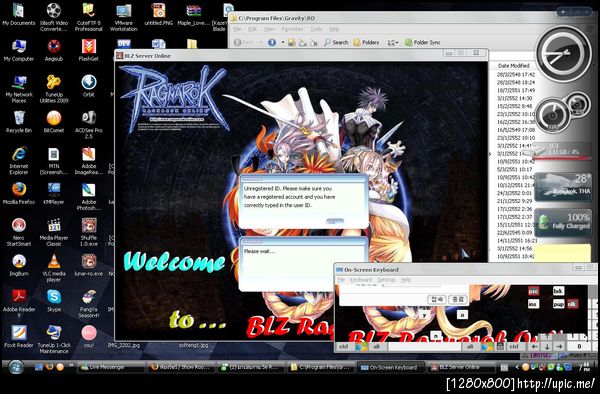600x394 pixels.
Task: Launch TuneUp Utilities 2009 icon
Action: [54, 89]
